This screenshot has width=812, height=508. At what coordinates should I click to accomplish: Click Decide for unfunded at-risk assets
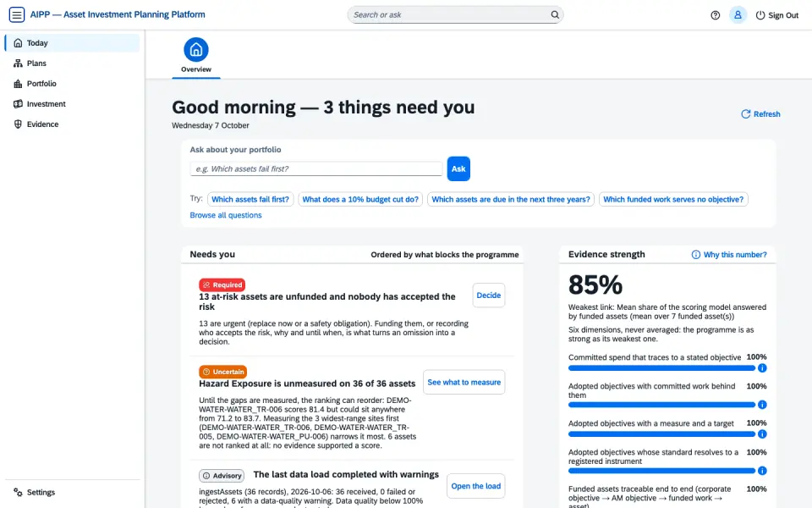[x=488, y=295]
